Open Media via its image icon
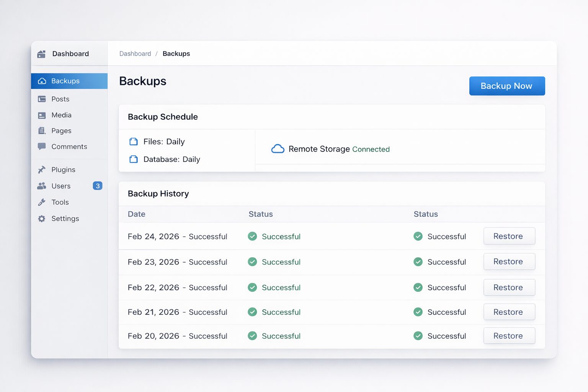588x392 pixels. (41, 115)
